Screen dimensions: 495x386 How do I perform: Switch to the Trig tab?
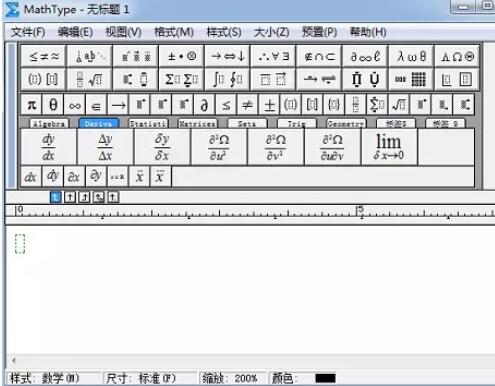[296, 124]
